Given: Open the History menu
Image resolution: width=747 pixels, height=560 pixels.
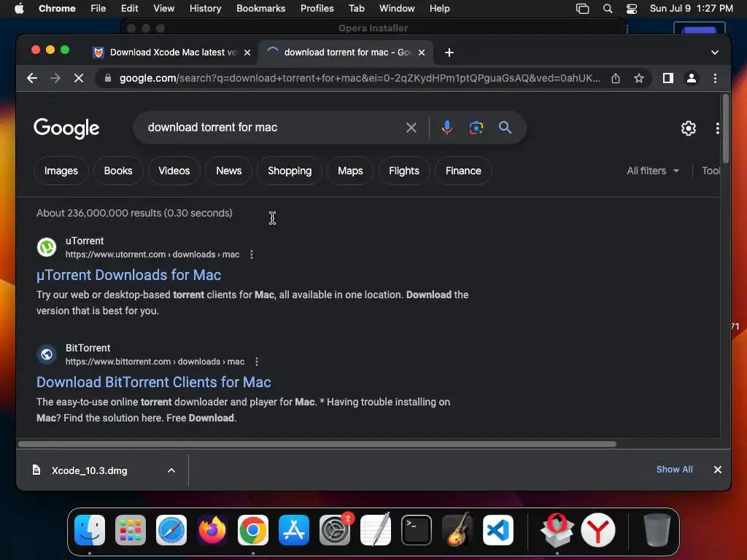Looking at the screenshot, I should point(205,9).
